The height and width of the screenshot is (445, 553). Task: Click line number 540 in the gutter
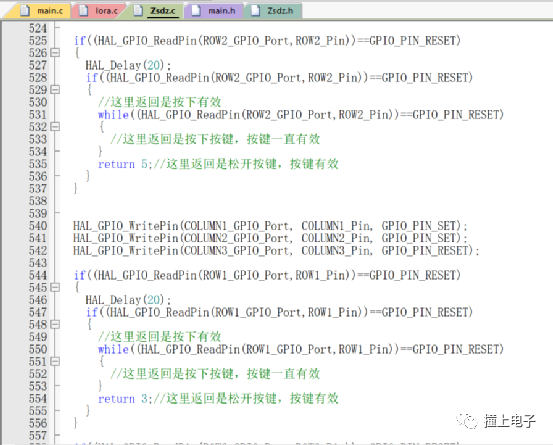[38, 226]
